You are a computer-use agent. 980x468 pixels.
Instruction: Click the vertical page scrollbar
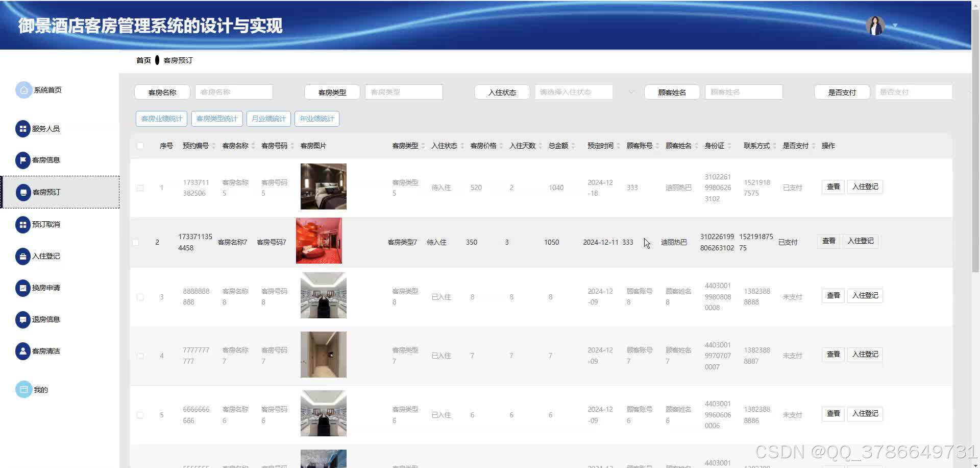pyautogui.click(x=975, y=153)
